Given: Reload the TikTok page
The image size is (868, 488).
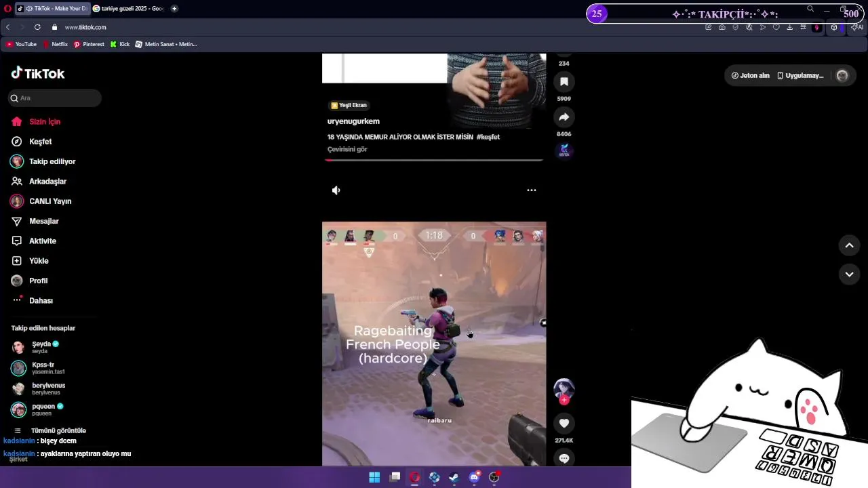Looking at the screenshot, I should click(37, 27).
